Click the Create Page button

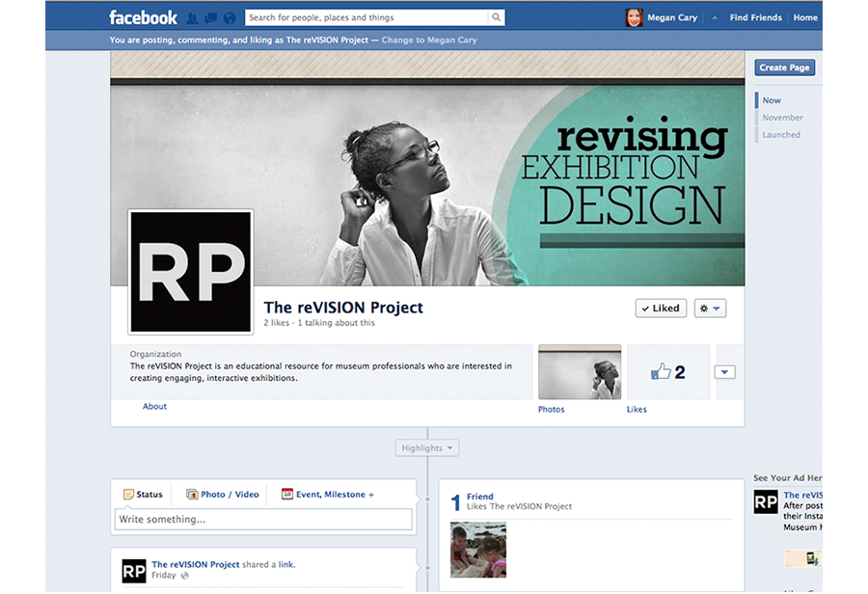pyautogui.click(x=784, y=67)
